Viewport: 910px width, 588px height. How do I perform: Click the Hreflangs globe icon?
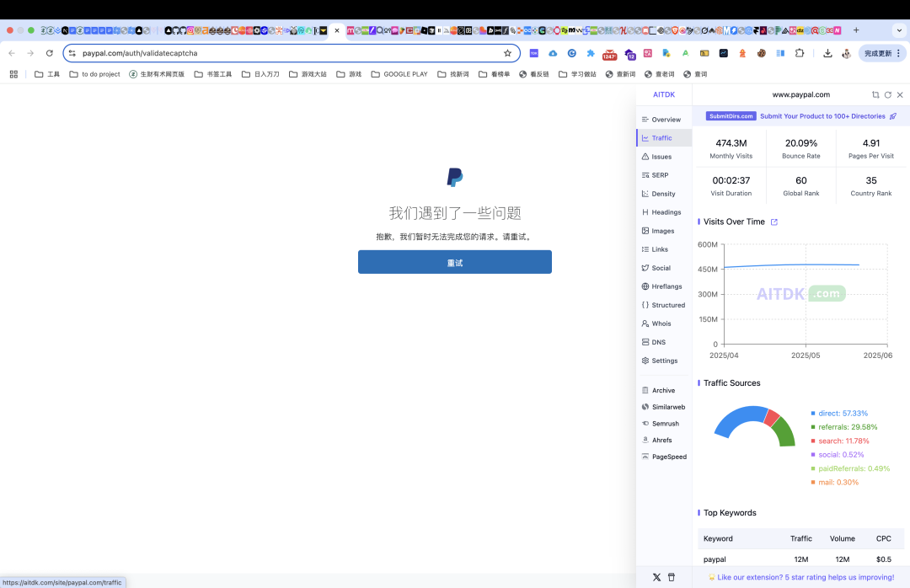point(645,286)
